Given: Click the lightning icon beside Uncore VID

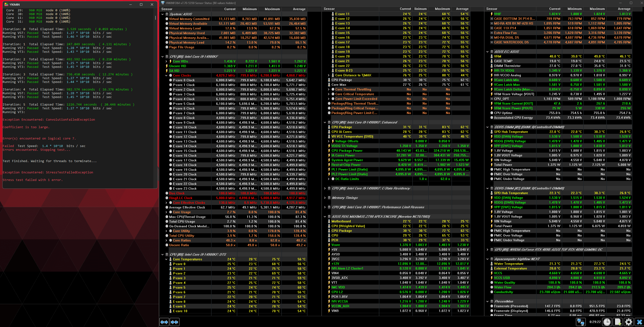Looking at the screenshot, I should 167,66.
